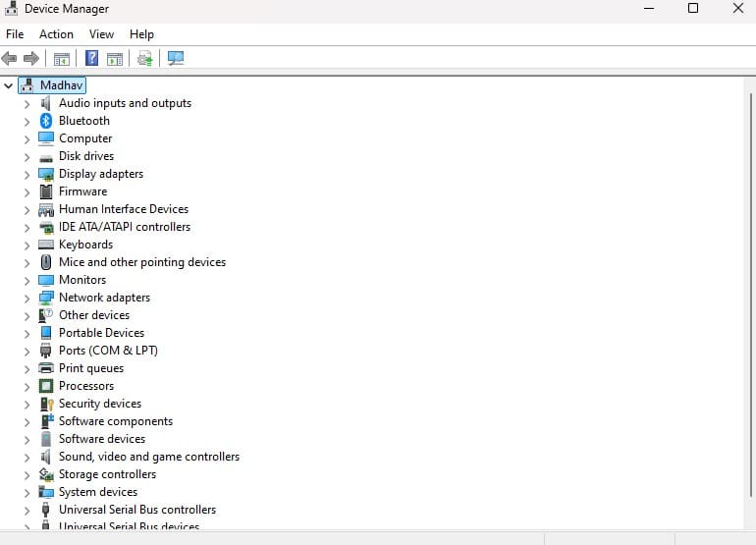Select the mouse icon for pointing devices
756x545 pixels.
(x=46, y=262)
